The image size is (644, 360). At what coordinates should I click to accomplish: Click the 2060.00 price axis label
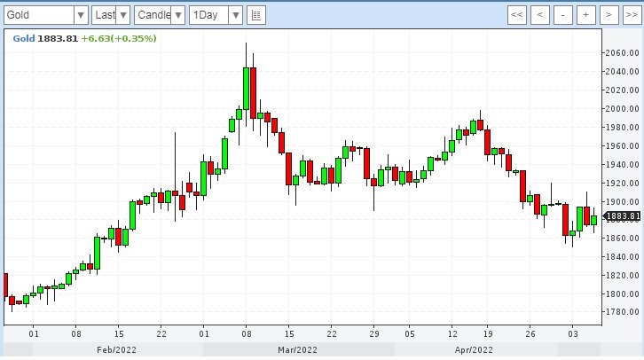[623, 53]
